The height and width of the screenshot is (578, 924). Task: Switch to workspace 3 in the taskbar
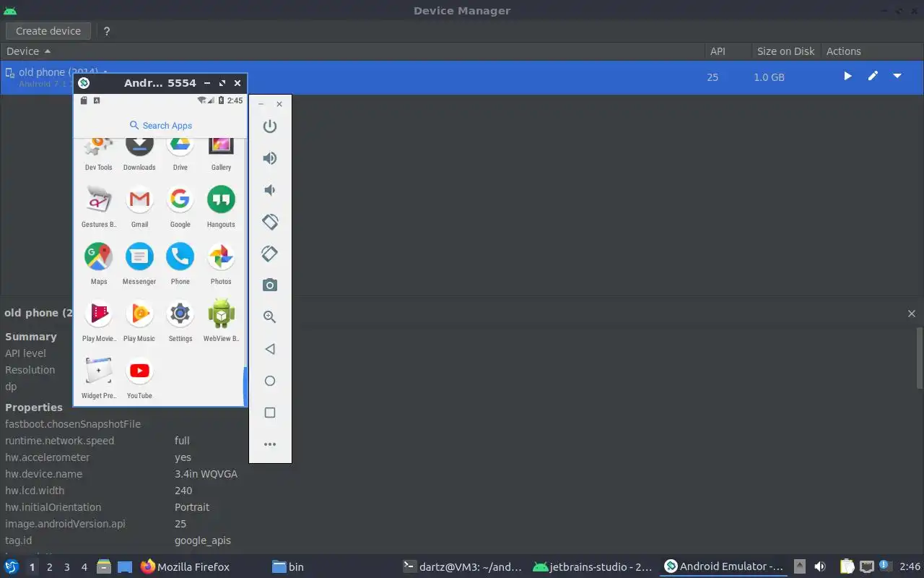(67, 567)
